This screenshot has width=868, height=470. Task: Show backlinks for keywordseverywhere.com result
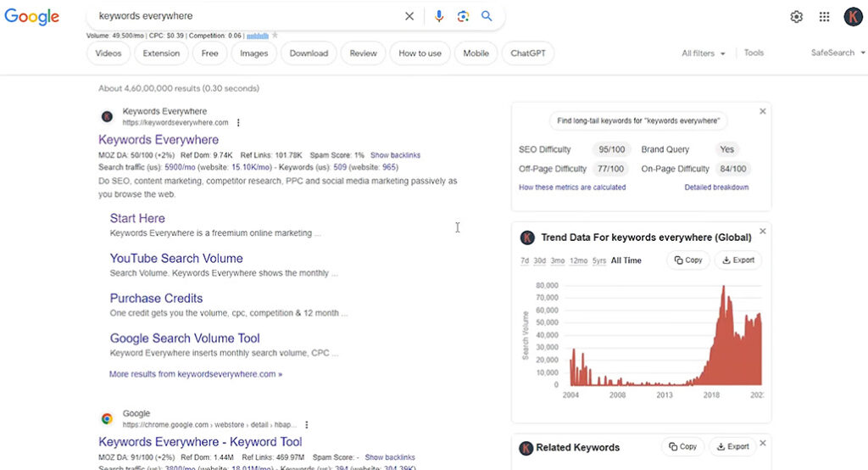tap(395, 155)
